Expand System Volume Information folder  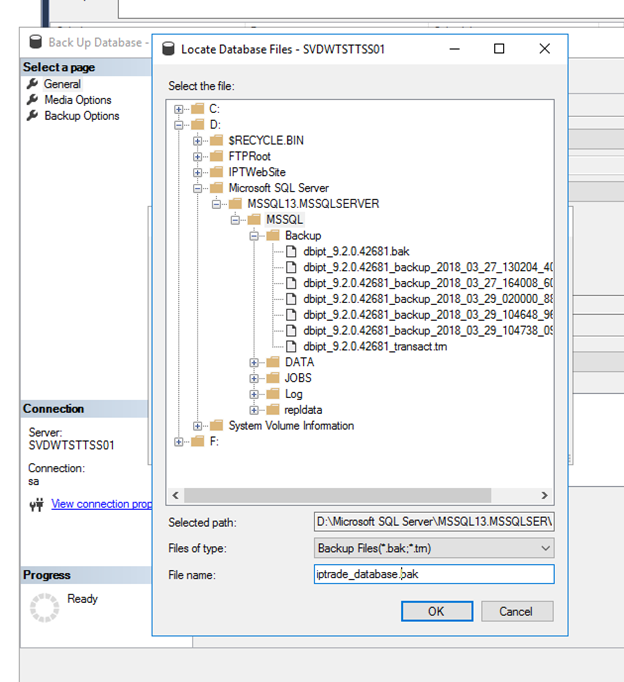(x=197, y=426)
